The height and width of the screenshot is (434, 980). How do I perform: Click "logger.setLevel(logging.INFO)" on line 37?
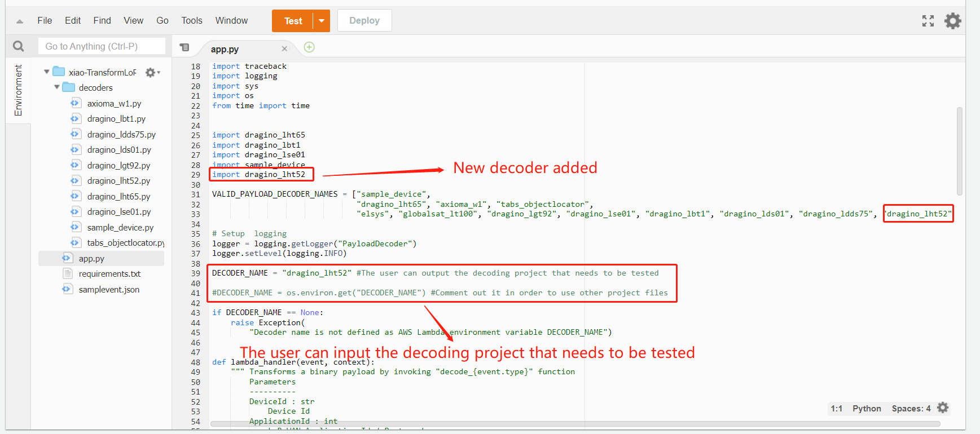click(x=279, y=254)
